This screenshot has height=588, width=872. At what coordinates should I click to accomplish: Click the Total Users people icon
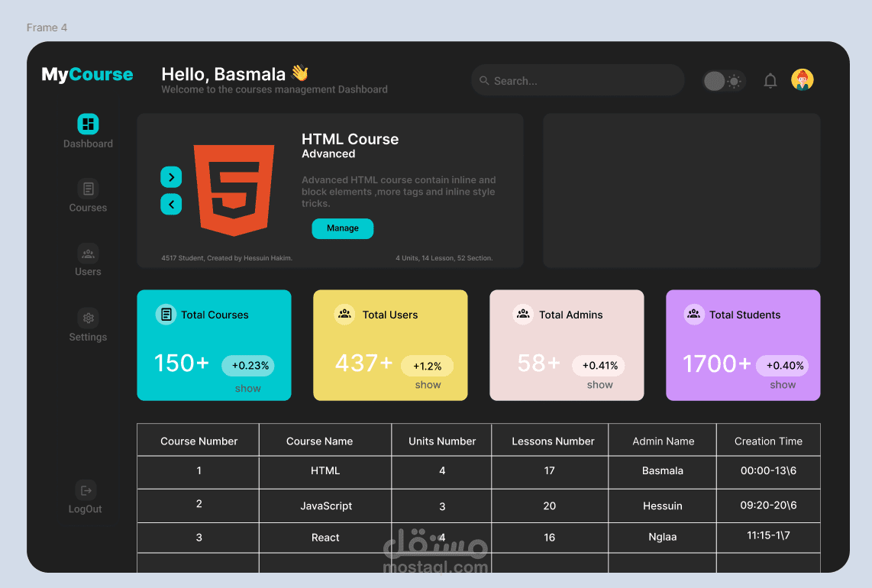[345, 315]
